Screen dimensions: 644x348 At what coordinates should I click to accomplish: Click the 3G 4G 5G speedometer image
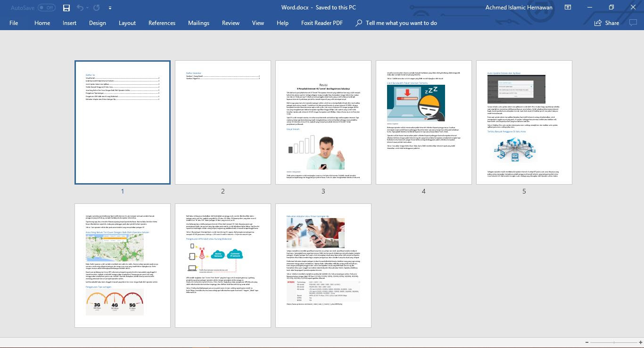click(115, 302)
